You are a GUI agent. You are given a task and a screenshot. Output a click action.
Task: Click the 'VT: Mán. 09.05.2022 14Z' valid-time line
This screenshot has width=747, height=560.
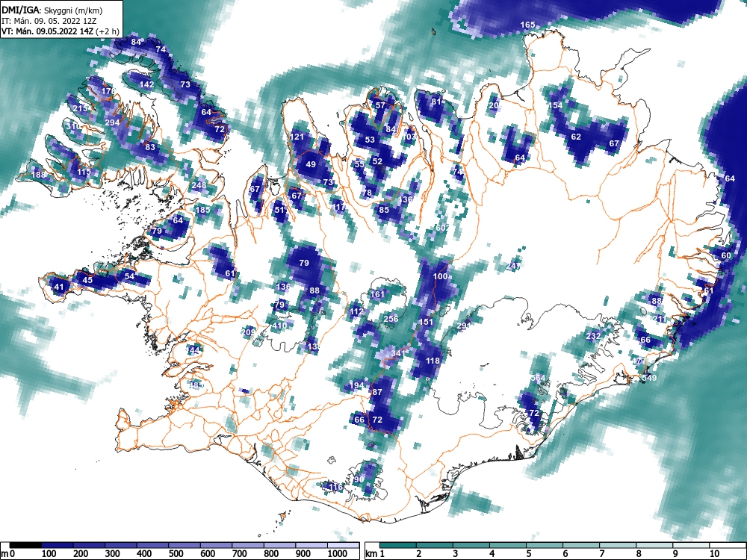pos(48,31)
